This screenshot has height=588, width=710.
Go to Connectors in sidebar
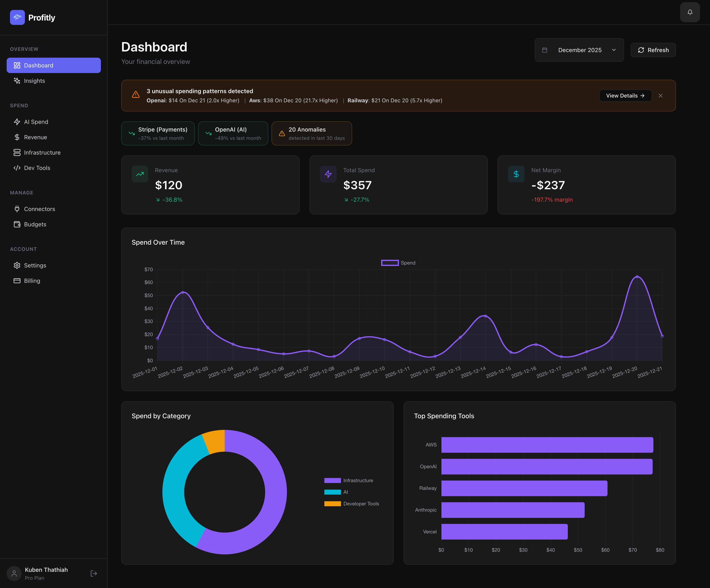[x=39, y=209]
